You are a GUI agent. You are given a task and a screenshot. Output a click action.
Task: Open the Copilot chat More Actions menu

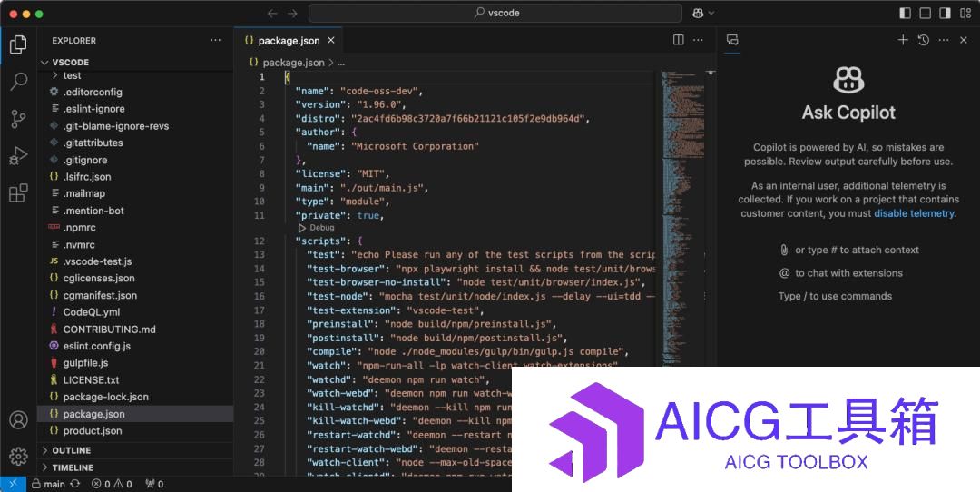click(x=944, y=40)
